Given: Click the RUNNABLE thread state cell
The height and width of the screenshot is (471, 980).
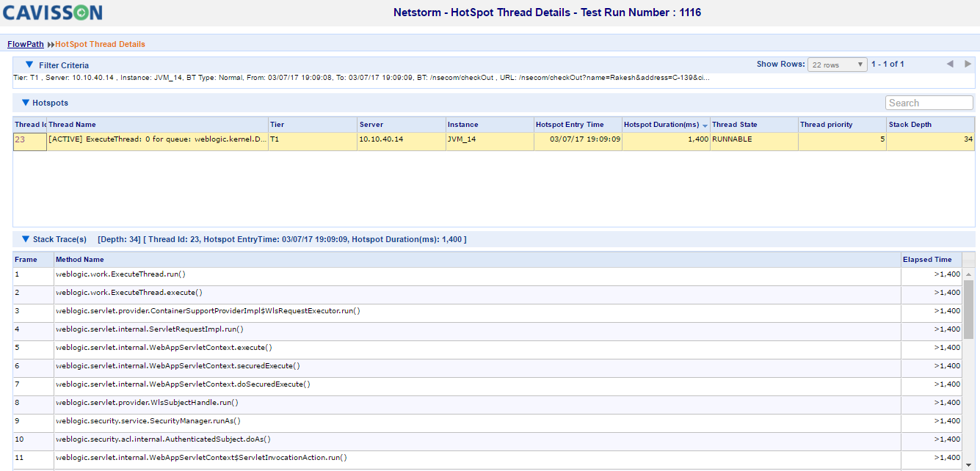Looking at the screenshot, I should coord(754,142).
